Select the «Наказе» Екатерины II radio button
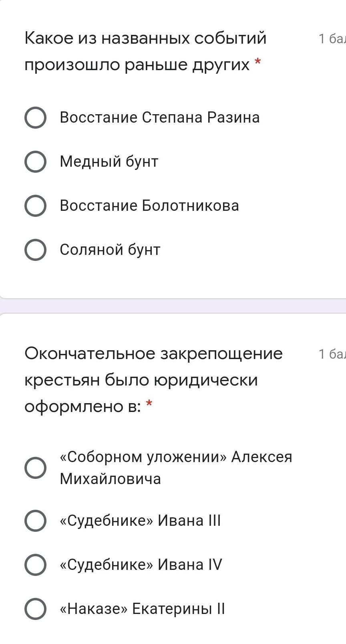The image size is (346, 644). click(x=35, y=609)
